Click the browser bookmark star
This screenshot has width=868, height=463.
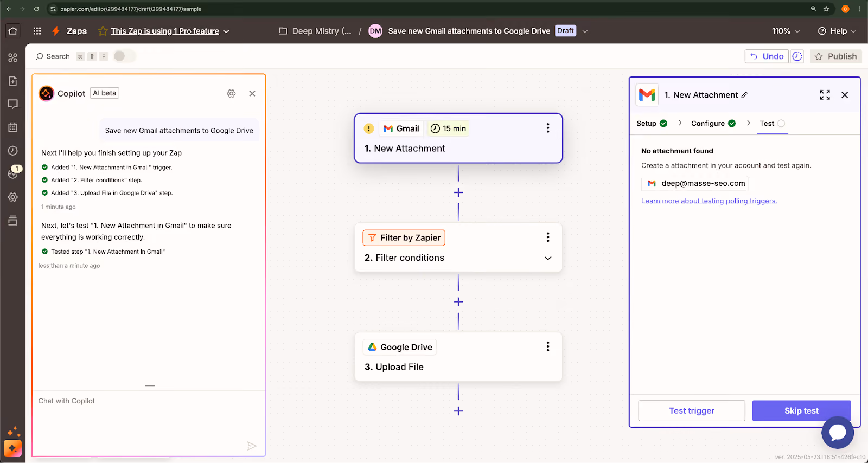(826, 9)
